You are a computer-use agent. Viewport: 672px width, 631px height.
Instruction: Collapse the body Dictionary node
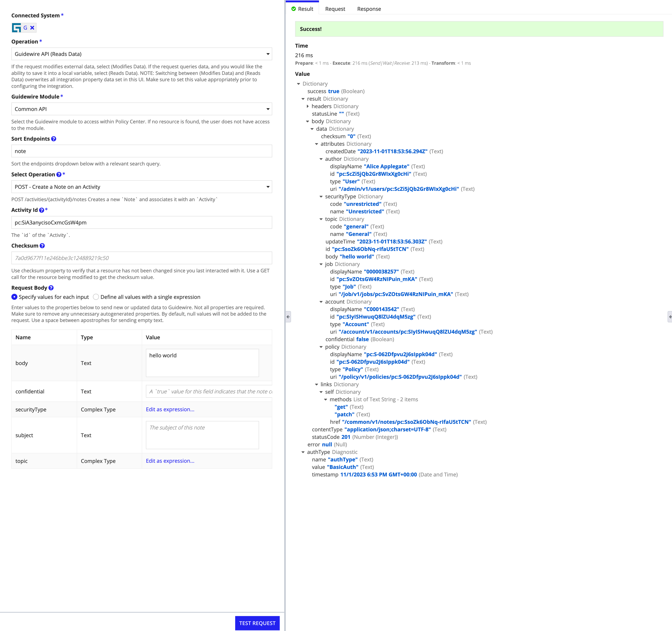(308, 121)
